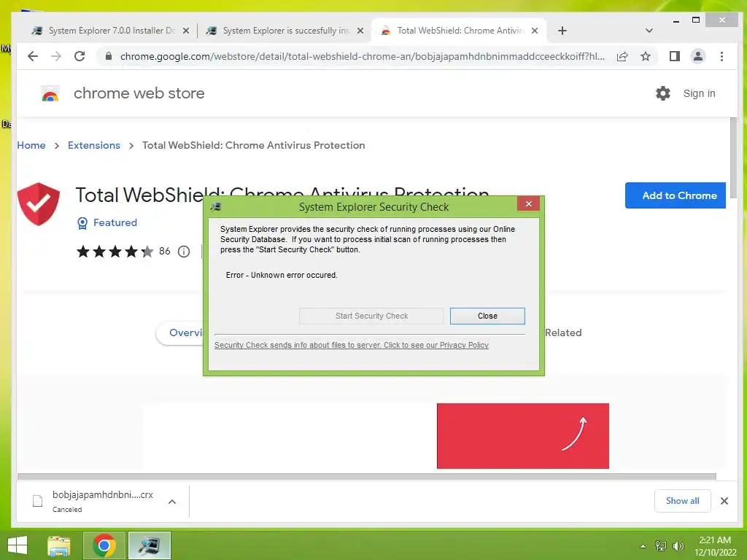
Task: Click Show all downloads
Action: click(x=682, y=500)
